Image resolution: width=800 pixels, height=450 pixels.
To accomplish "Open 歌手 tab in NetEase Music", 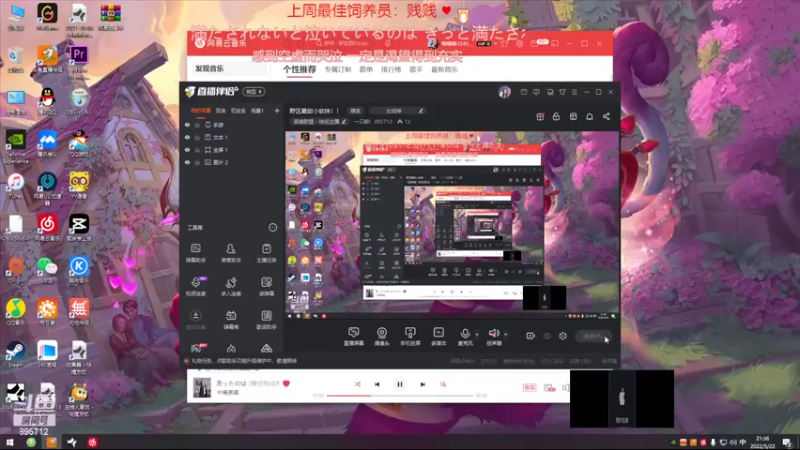I will tap(416, 69).
